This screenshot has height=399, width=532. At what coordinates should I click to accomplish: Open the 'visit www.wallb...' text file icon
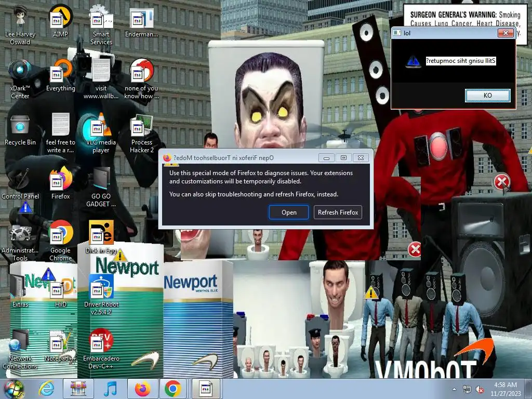click(101, 79)
